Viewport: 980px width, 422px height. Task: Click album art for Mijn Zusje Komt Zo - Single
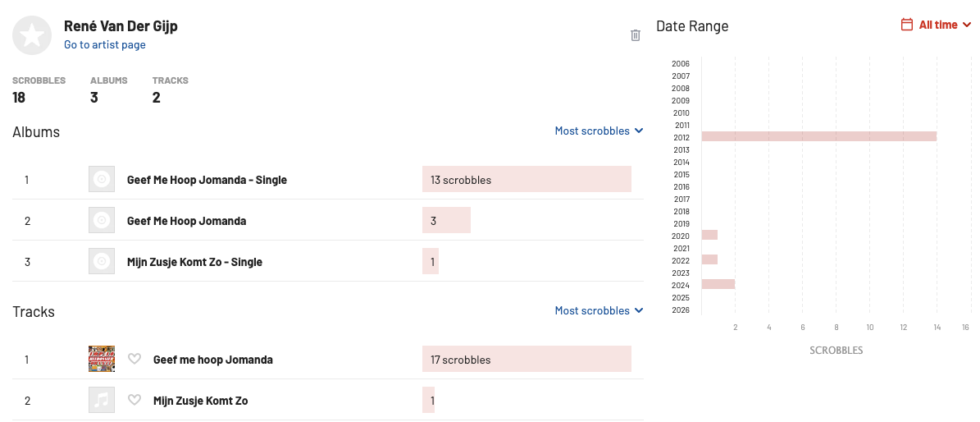102,261
